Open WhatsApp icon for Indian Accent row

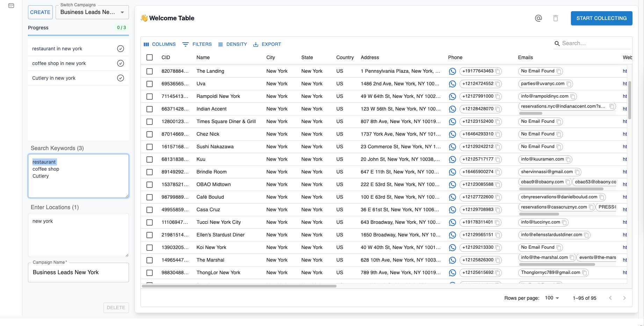coord(453,109)
